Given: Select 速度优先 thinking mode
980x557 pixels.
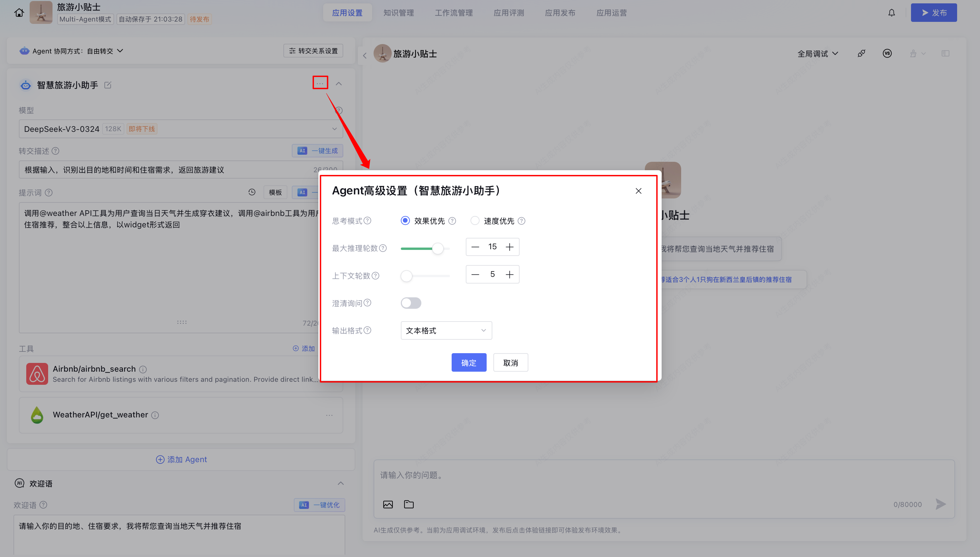Looking at the screenshot, I should [475, 221].
